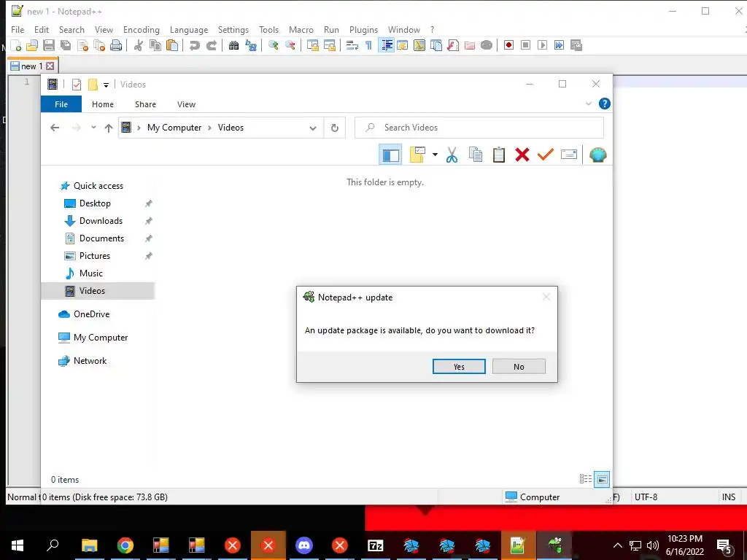The width and height of the screenshot is (747, 560).
Task: Open the new item dropdown arrow
Action: click(435, 155)
